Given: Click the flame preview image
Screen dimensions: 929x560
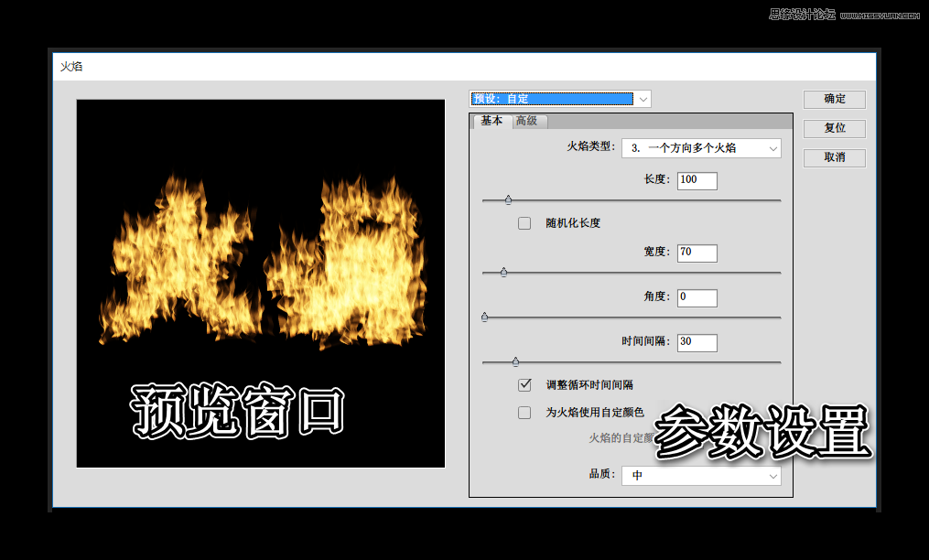Looking at the screenshot, I should 261,284.
